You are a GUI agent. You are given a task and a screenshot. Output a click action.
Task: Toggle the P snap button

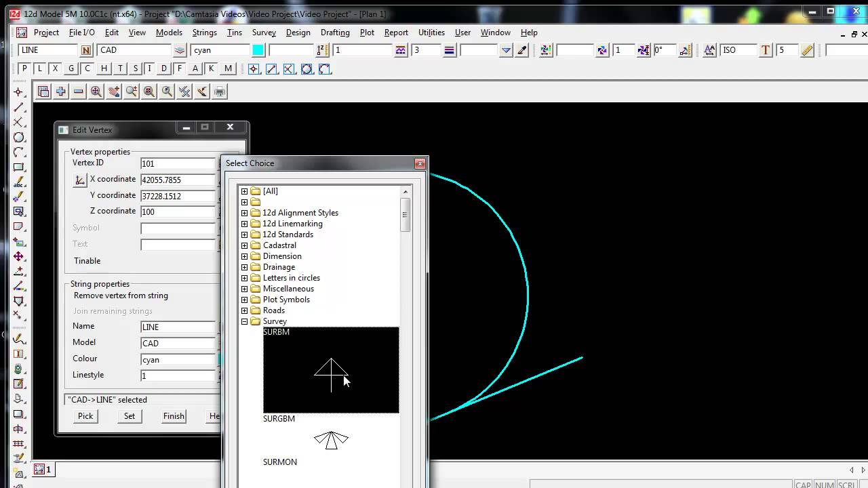(24, 68)
